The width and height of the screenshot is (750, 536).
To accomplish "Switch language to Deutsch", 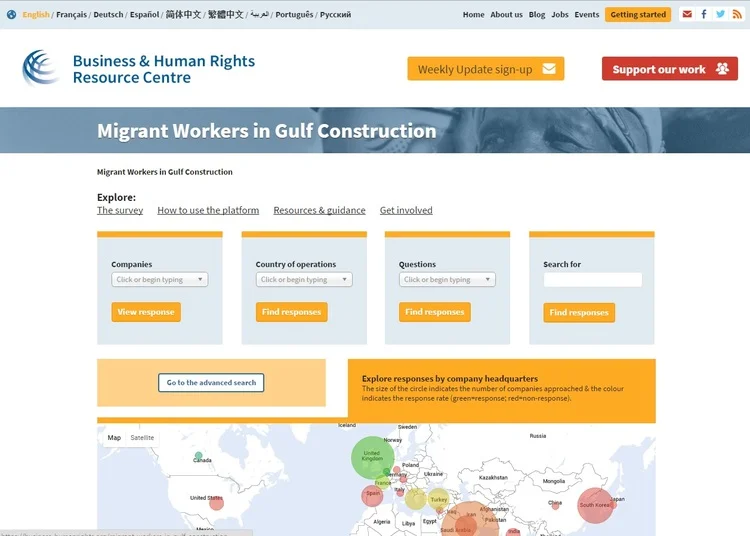I will click(x=108, y=15).
